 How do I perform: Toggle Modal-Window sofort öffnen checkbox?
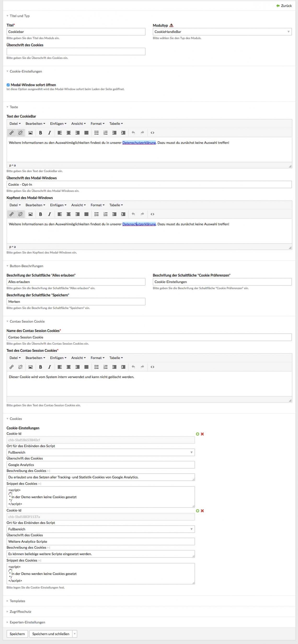point(8,85)
